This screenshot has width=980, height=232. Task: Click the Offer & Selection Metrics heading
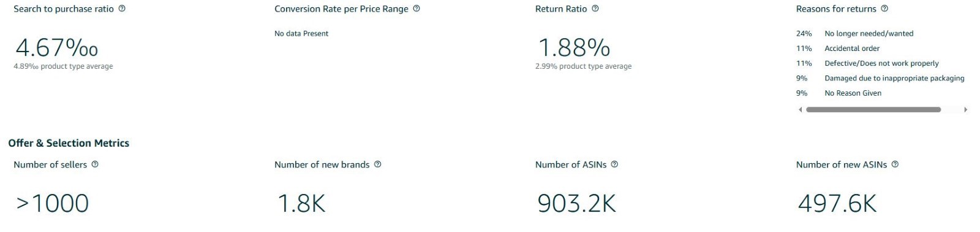69,143
